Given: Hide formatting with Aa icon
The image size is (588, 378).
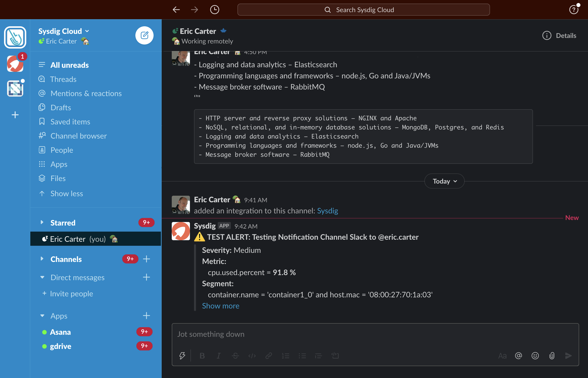Looking at the screenshot, I should click(502, 356).
